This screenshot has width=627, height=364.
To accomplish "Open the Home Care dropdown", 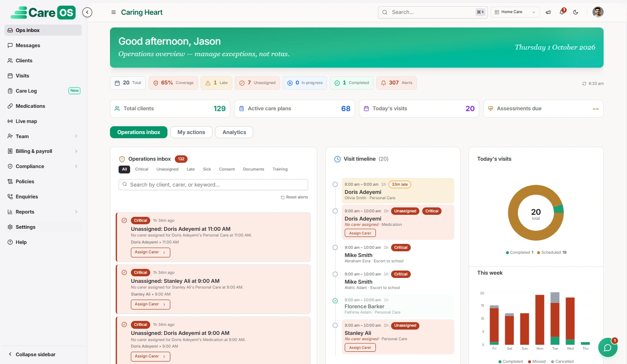I will tap(515, 12).
